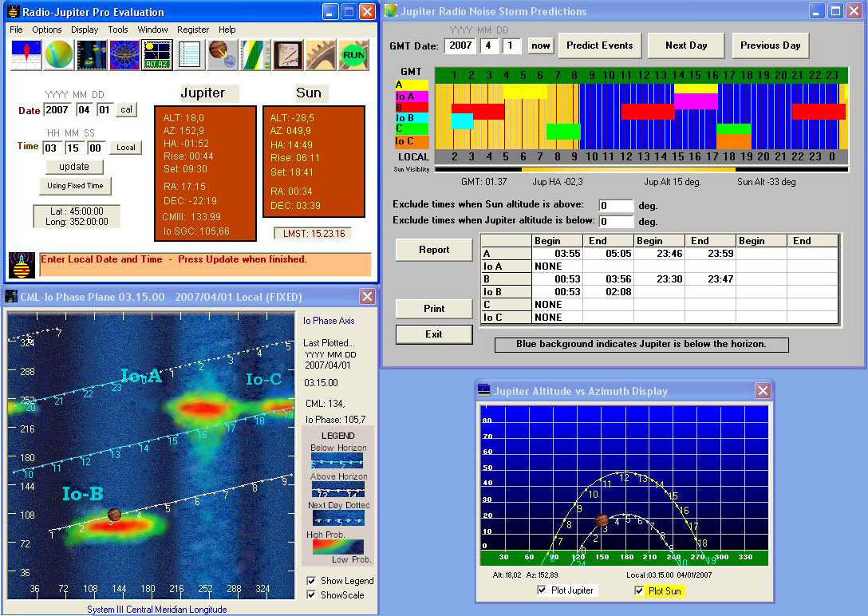Image resolution: width=868 pixels, height=616 pixels.
Task: Click the Exit button
Action: click(x=434, y=334)
